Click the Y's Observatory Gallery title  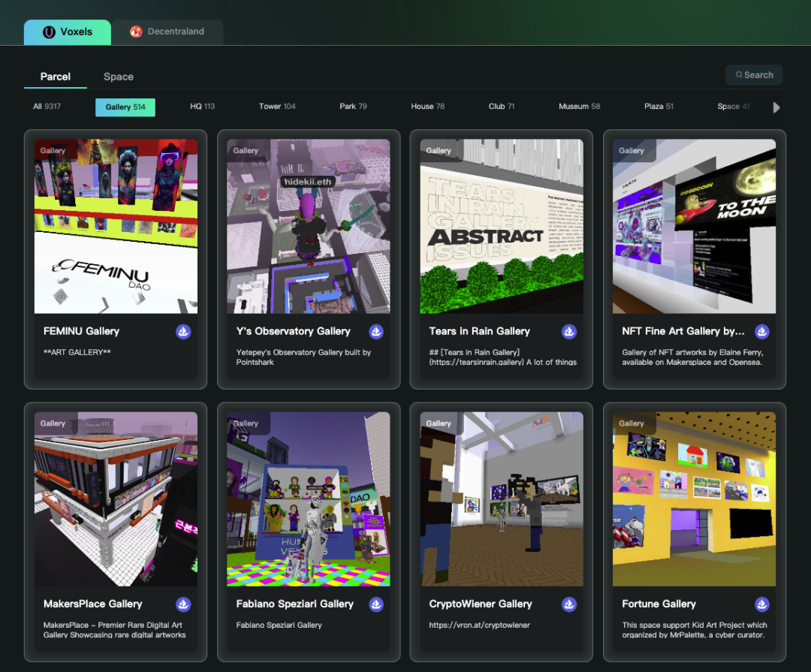click(x=294, y=331)
